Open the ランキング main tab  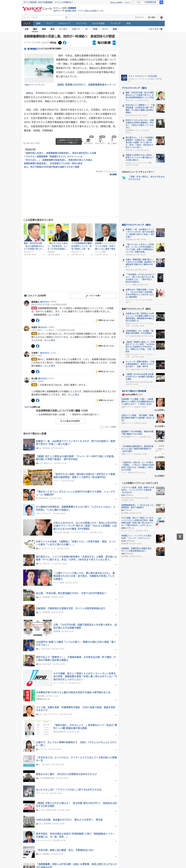pyautogui.click(x=115, y=24)
